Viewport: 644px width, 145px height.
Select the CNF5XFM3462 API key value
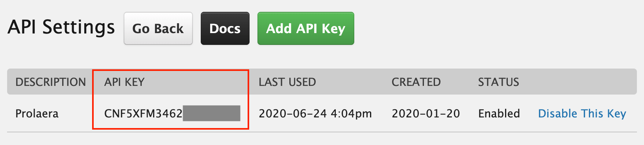pyautogui.click(x=143, y=113)
